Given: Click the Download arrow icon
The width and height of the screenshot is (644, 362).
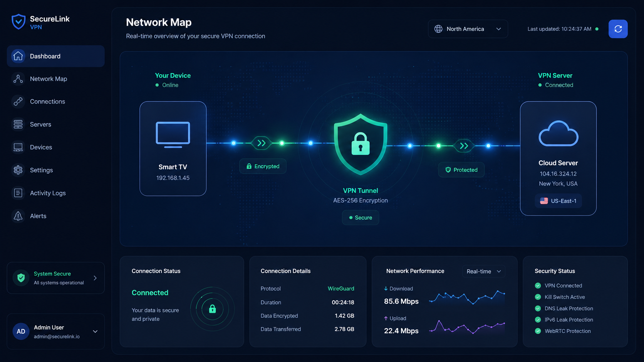Looking at the screenshot, I should pyautogui.click(x=386, y=289).
